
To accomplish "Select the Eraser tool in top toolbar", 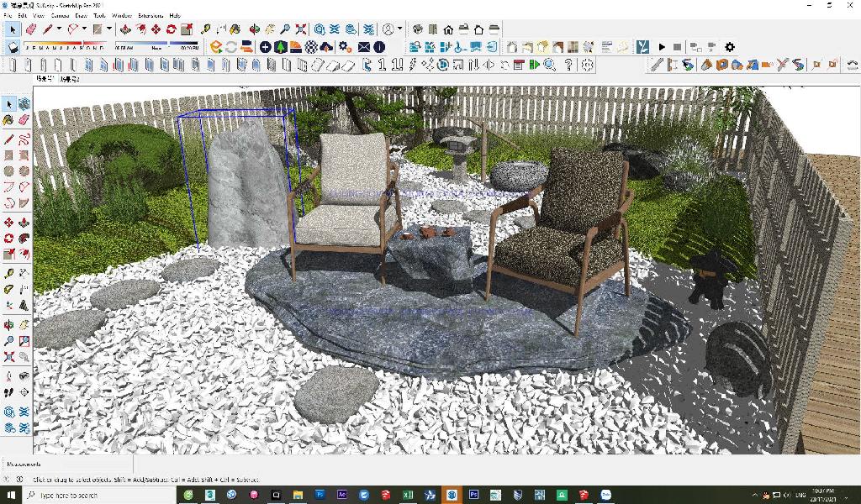I will tap(31, 29).
